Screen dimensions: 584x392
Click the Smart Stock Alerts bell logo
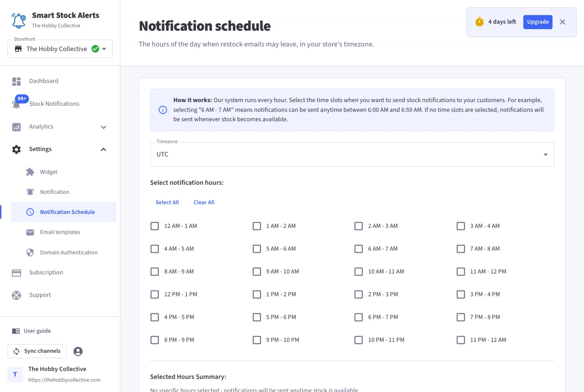click(19, 20)
